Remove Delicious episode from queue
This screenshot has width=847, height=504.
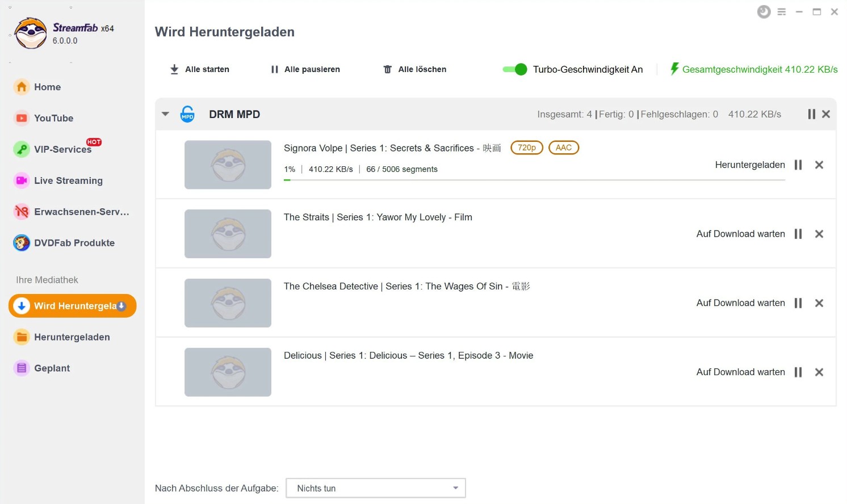point(819,372)
